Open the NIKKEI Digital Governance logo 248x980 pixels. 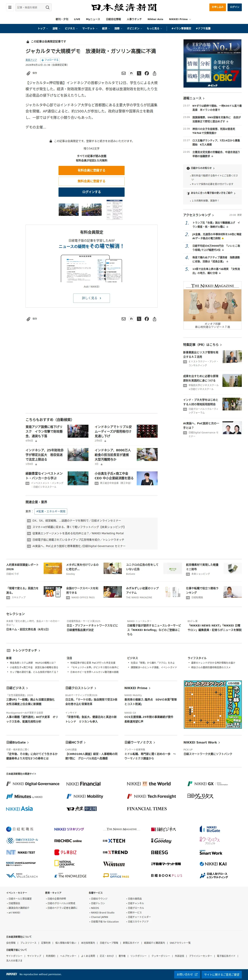[x=33, y=784]
